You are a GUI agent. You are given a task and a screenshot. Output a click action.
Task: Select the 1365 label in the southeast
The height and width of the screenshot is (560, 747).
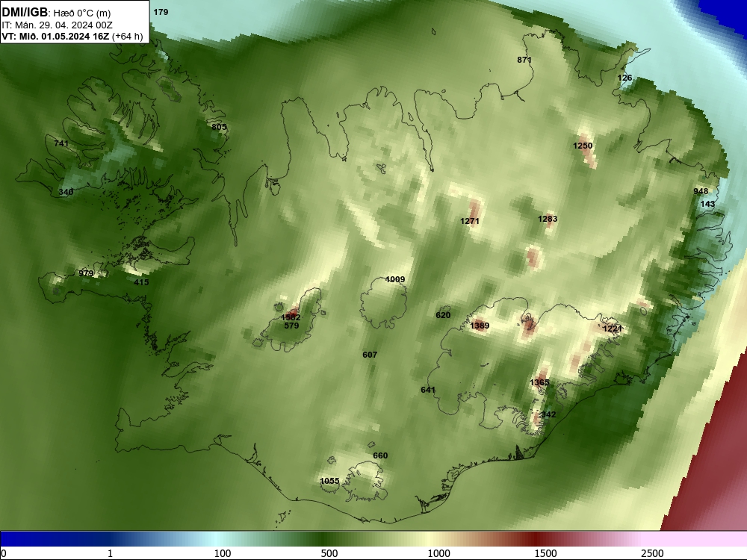(539, 382)
